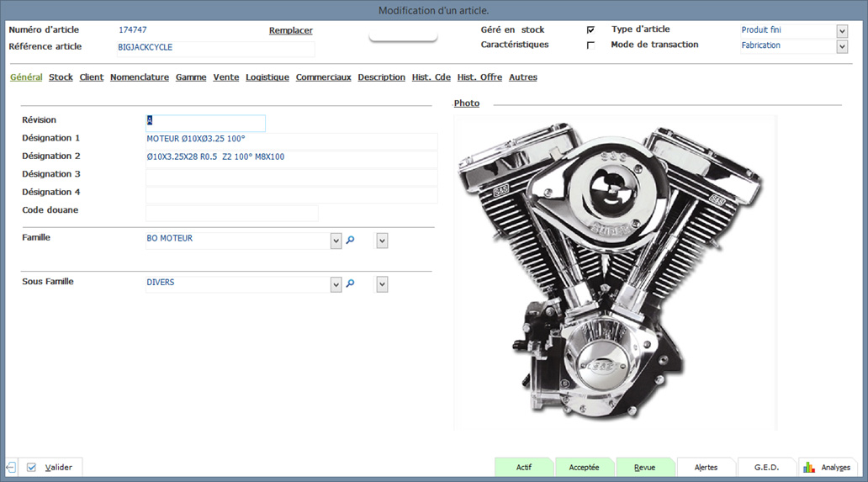The width and height of the screenshot is (868, 482).
Task: Show the Hist. Offre tab
Action: pos(479,77)
